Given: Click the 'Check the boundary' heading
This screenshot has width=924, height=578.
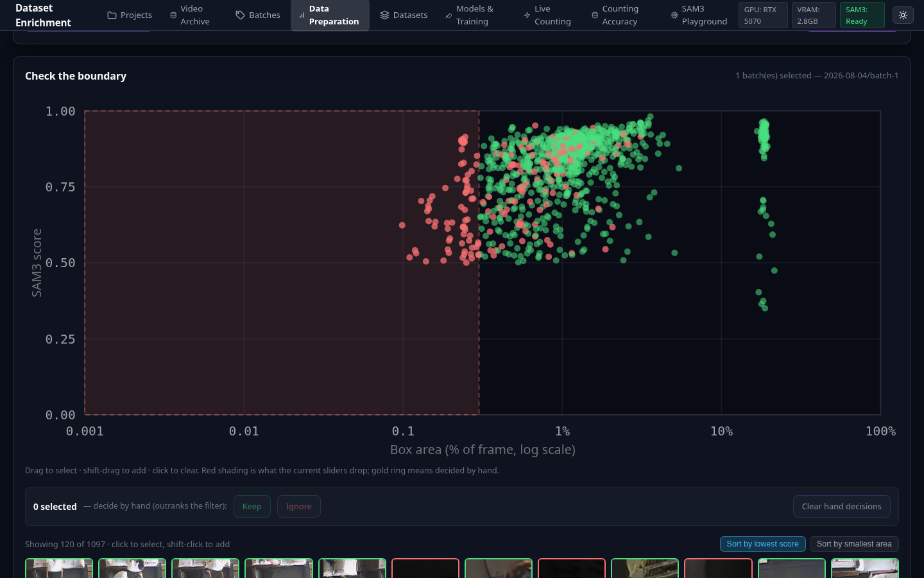Looking at the screenshot, I should point(76,76).
